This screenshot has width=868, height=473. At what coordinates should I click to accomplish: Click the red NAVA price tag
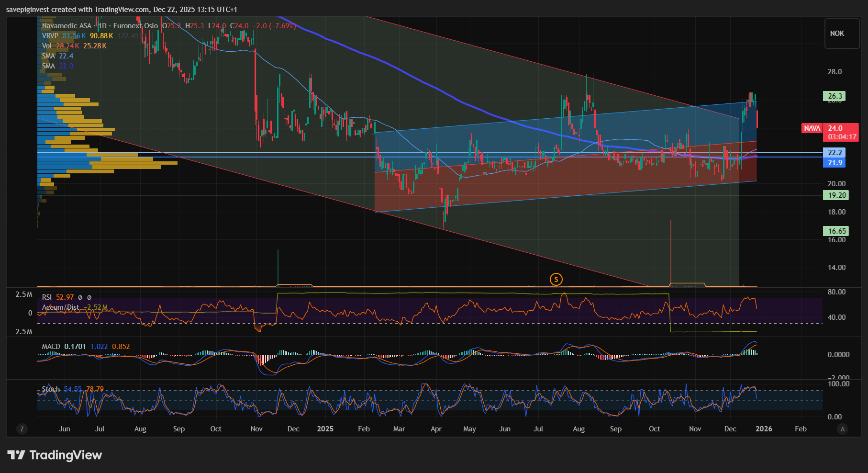click(812, 128)
